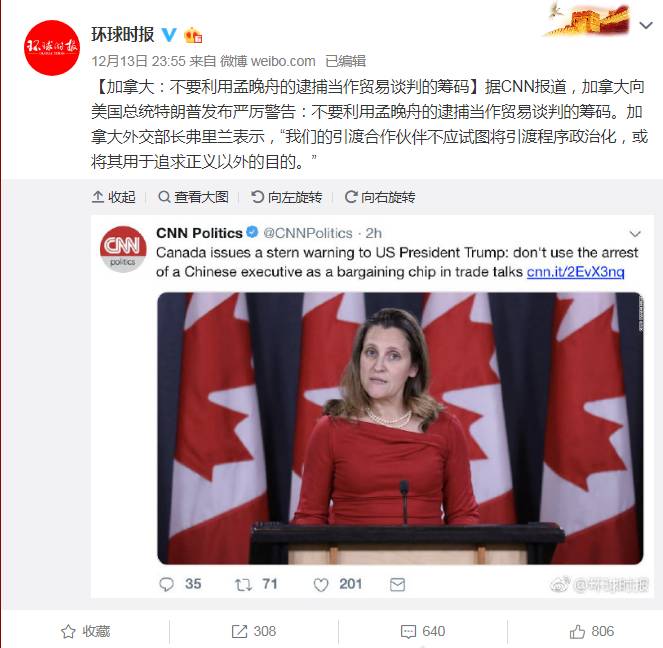Rotate image left with 向左旋转
Image resolution: width=663 pixels, height=648 pixels.
tap(287, 197)
